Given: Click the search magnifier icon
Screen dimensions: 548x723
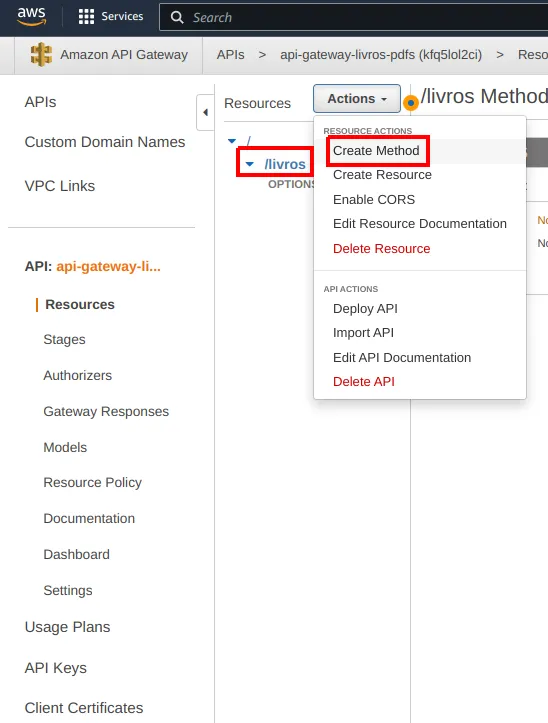Looking at the screenshot, I should [x=177, y=18].
